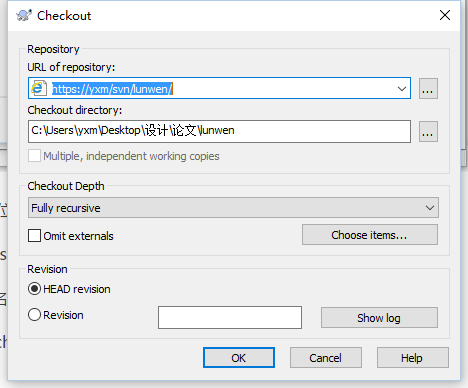Select the Revision radio button
The image size is (468, 388).
[34, 315]
